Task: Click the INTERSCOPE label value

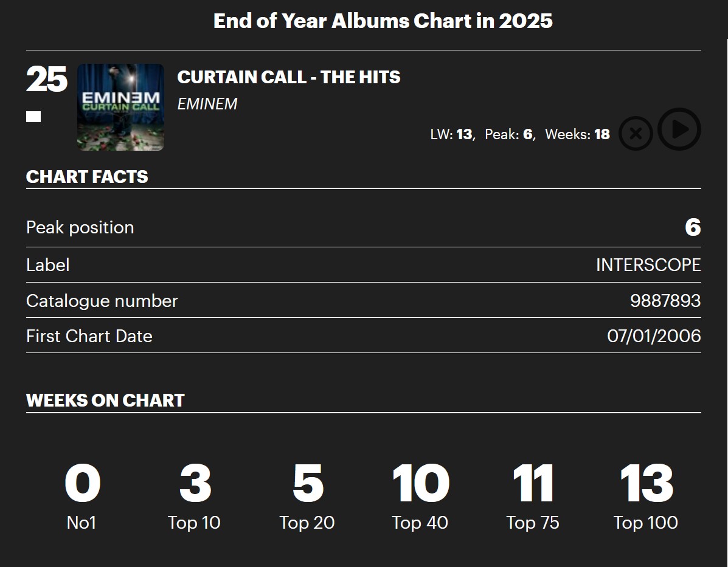Action: 648,265
